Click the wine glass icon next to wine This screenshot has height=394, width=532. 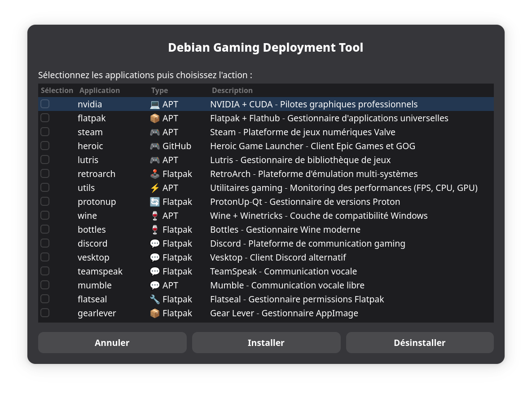pos(154,216)
